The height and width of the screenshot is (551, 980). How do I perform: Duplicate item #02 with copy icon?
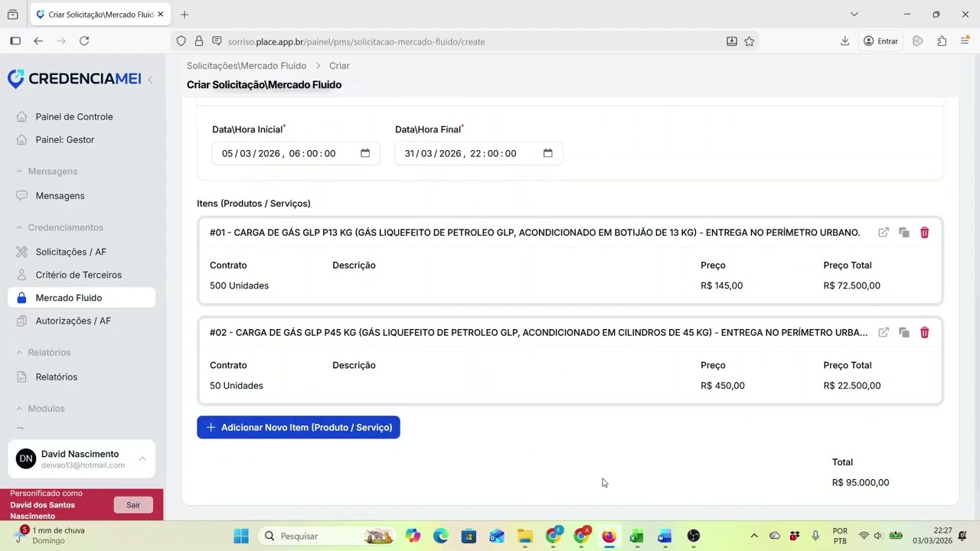pyautogui.click(x=904, y=333)
